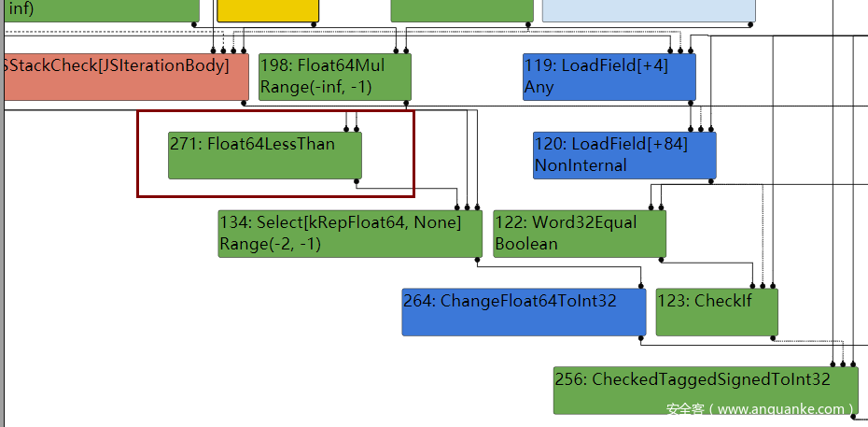Select the 119: LoadField[+4] node

(x=609, y=77)
